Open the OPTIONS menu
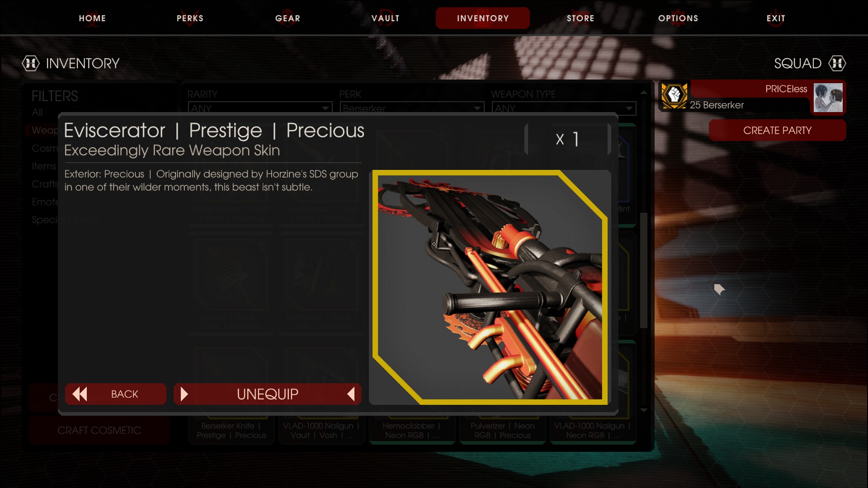This screenshot has width=868, height=488. [678, 18]
